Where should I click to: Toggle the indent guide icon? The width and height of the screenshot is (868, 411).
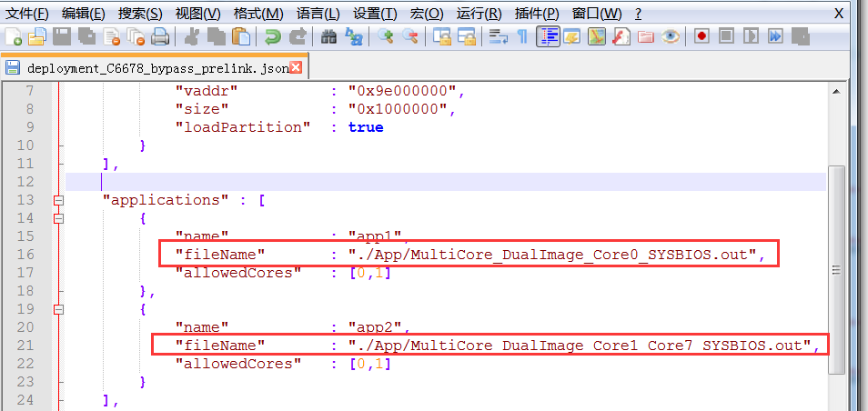tap(548, 37)
